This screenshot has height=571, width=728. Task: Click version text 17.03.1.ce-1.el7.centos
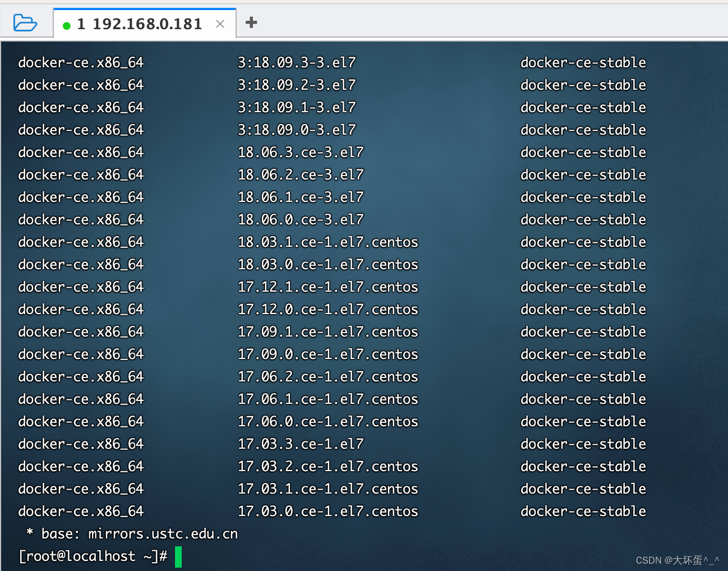(x=328, y=489)
